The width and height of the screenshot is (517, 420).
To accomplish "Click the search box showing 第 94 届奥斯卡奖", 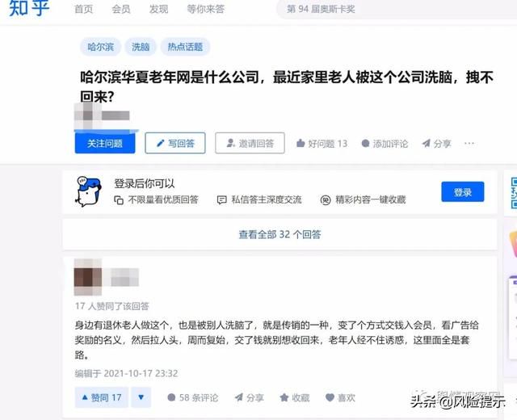I will point(396,9).
